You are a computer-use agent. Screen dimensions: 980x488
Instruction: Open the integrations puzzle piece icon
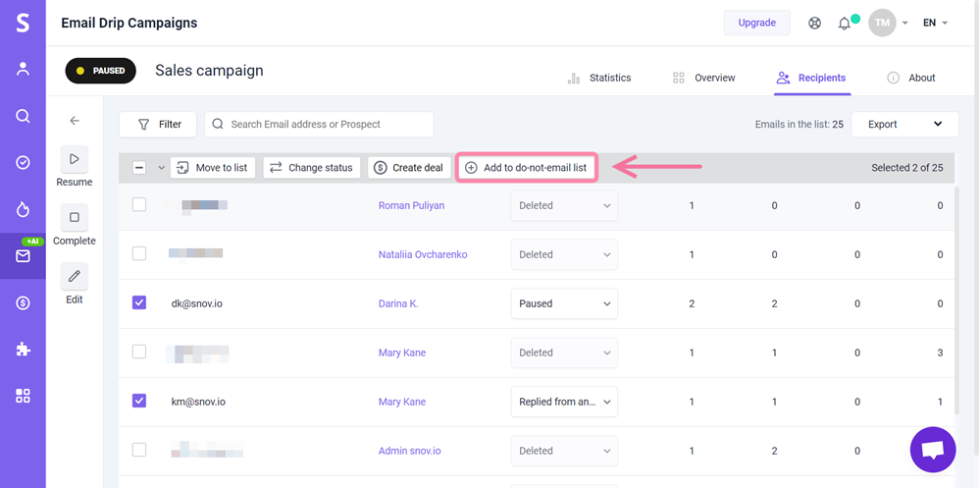[23, 350]
